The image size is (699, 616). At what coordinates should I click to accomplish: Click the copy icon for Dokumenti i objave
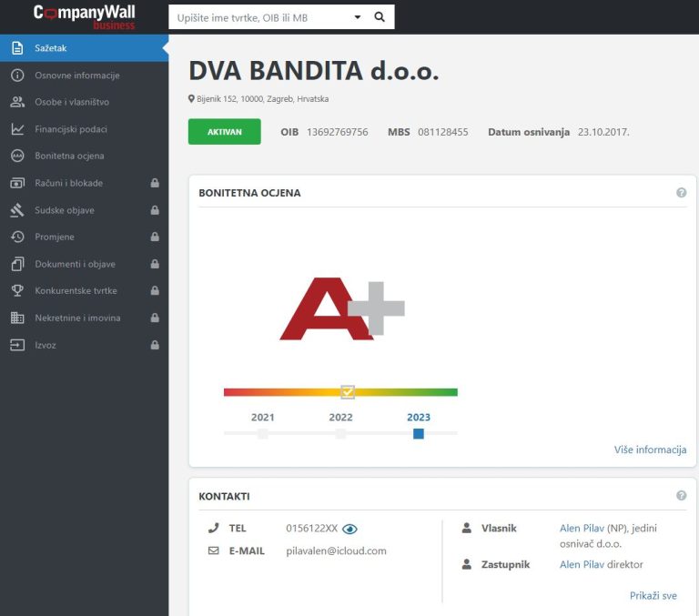point(17,264)
